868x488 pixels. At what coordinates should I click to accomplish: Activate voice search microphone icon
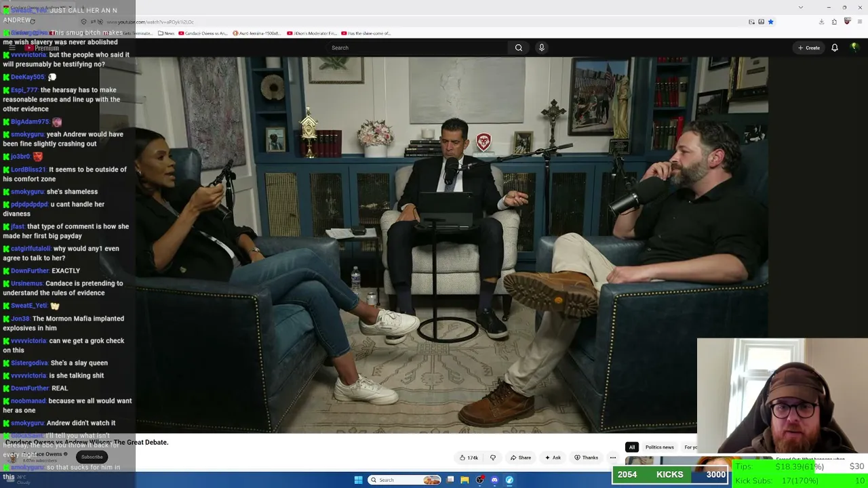click(541, 47)
